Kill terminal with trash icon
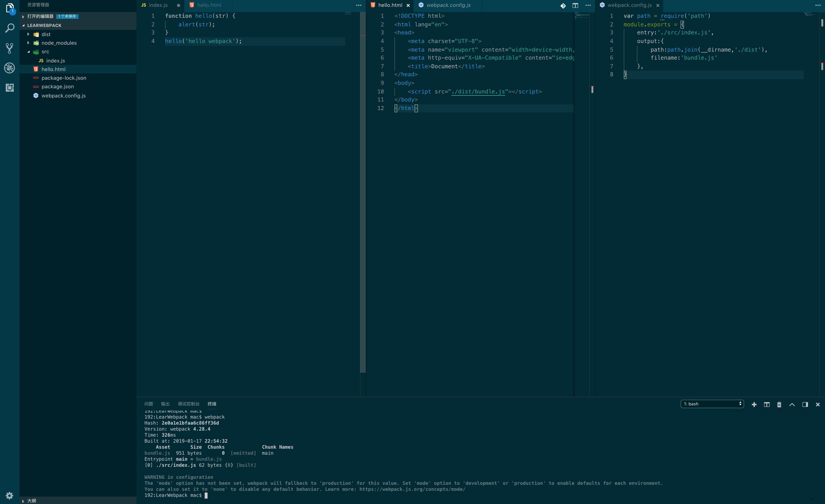 (779, 404)
